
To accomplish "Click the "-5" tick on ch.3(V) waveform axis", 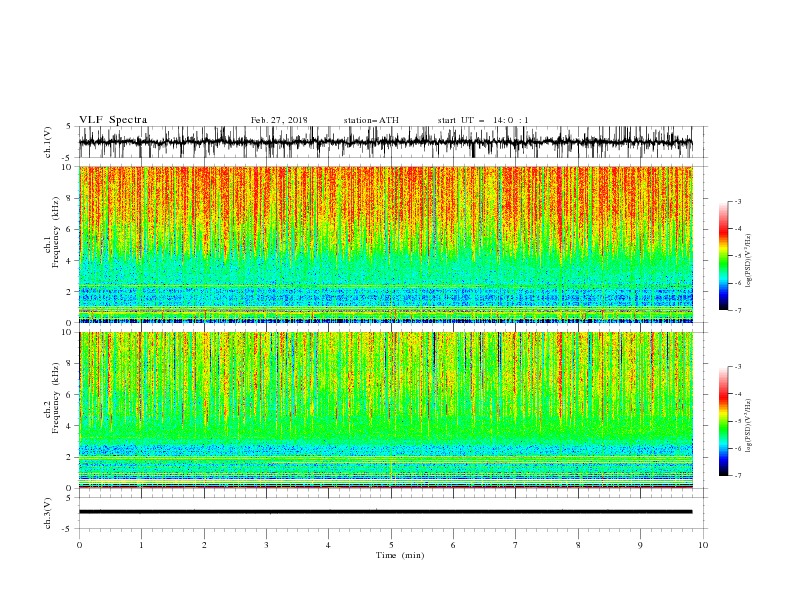I will coord(68,529).
